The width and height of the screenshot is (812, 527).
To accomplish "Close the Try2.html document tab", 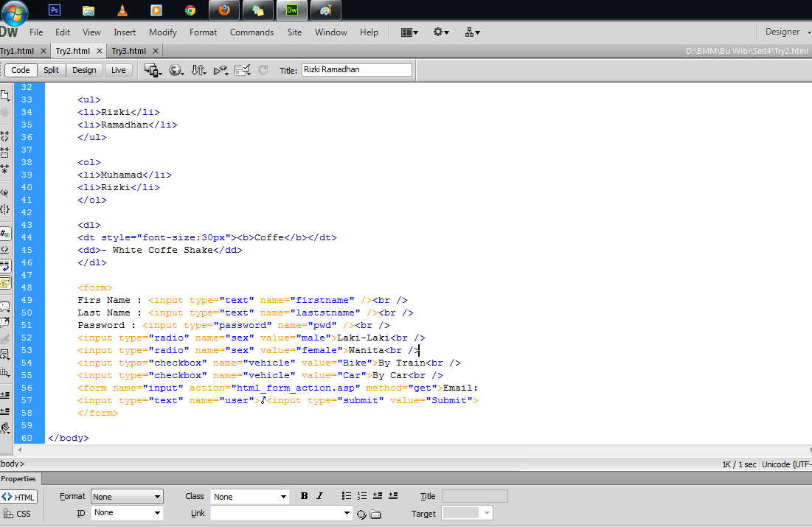I will 100,51.
